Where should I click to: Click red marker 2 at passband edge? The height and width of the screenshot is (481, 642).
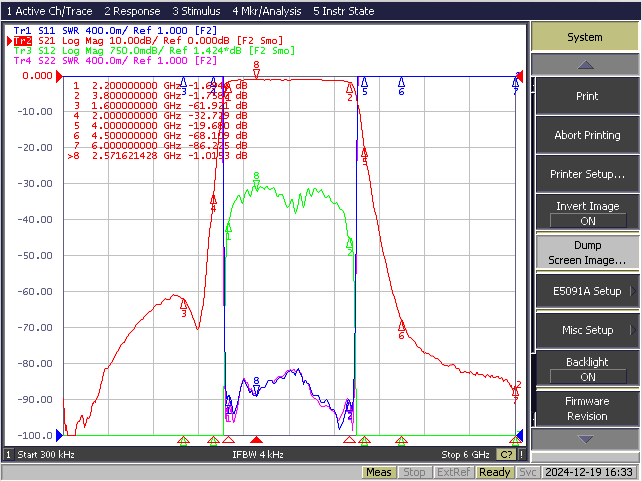click(x=350, y=89)
